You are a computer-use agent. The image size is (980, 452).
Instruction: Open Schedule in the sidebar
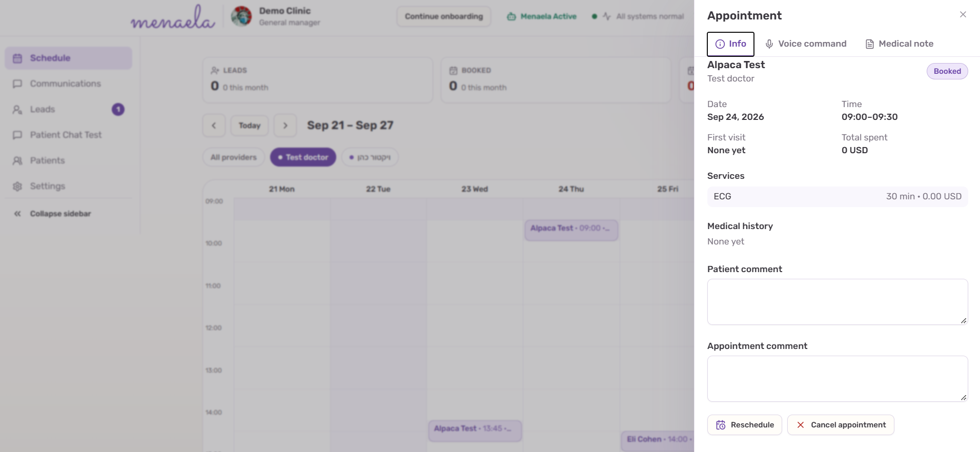69,58
